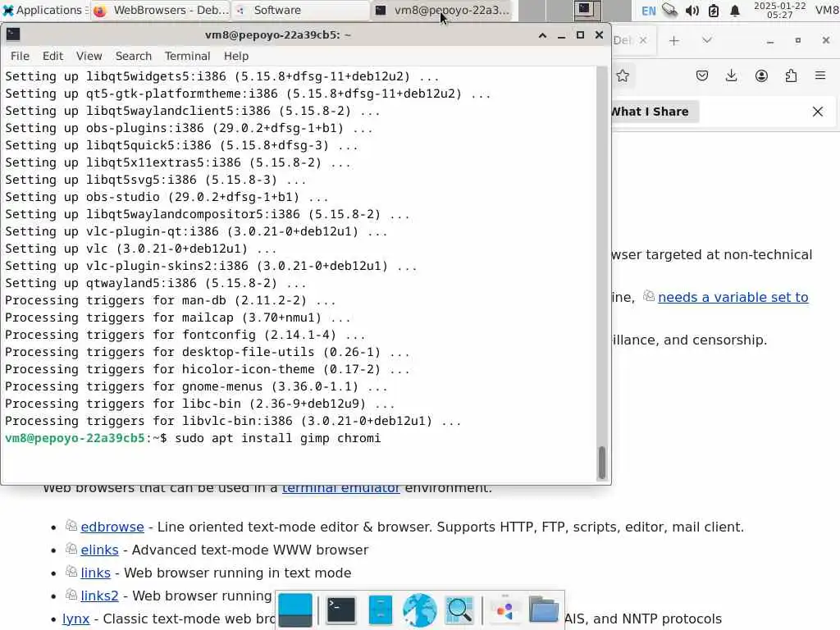The height and width of the screenshot is (630, 840).
Task: Open the links2 link
Action: (99, 596)
